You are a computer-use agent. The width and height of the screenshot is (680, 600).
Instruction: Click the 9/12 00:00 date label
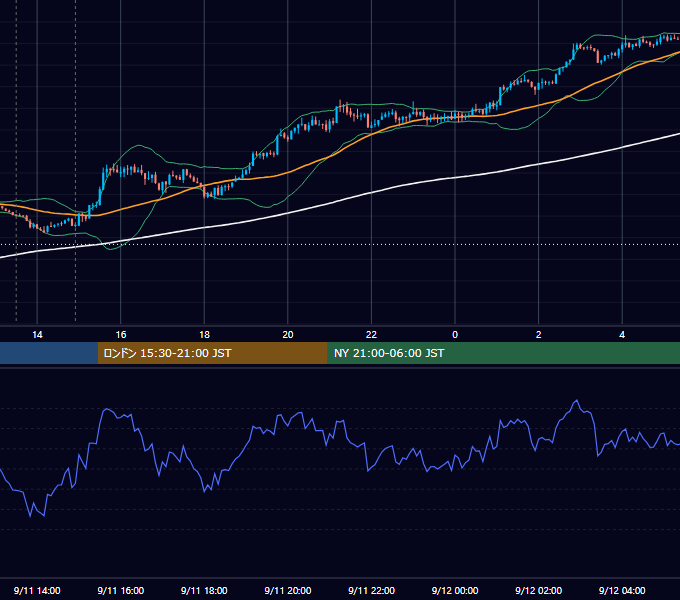(x=455, y=590)
